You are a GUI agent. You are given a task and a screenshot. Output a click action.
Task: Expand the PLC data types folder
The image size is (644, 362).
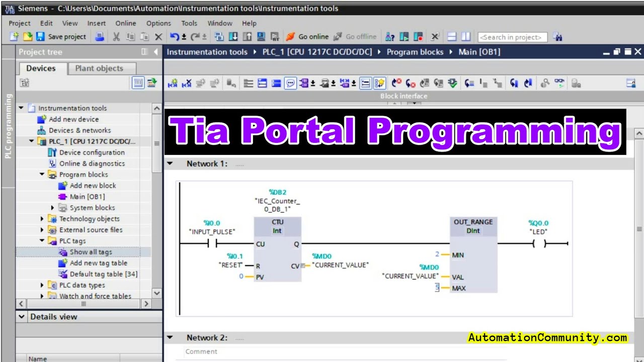(x=42, y=285)
